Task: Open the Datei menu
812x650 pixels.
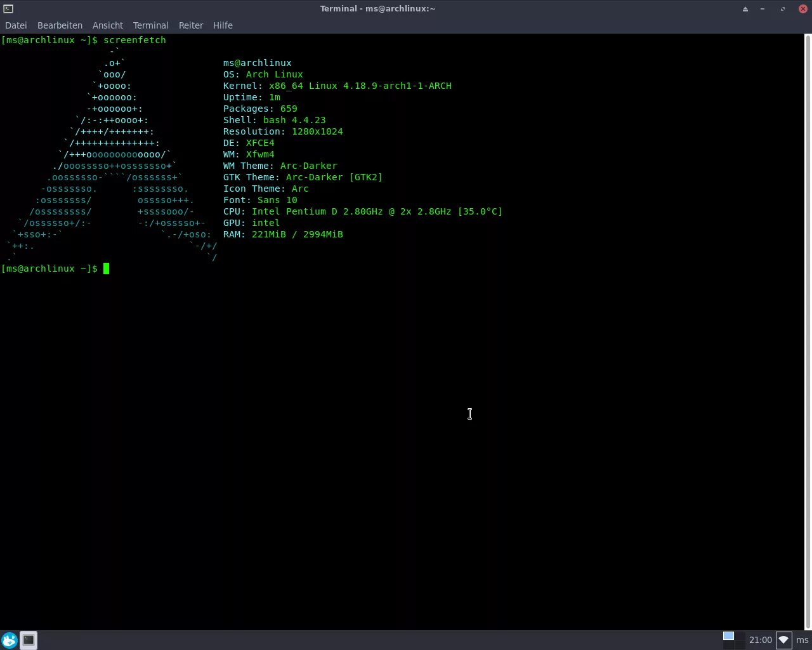Action: click(16, 25)
